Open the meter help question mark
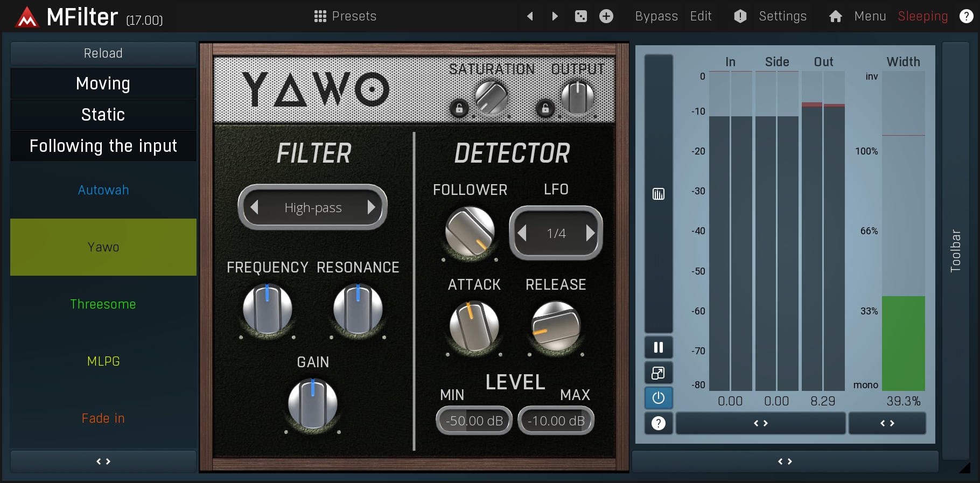The width and height of the screenshot is (980, 483). (x=658, y=423)
